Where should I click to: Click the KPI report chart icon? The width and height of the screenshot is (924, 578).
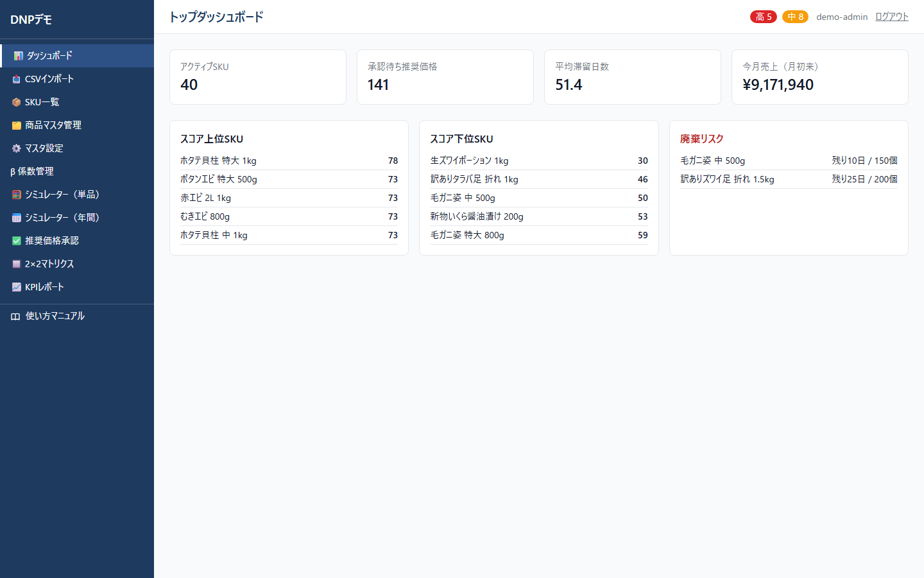click(17, 287)
